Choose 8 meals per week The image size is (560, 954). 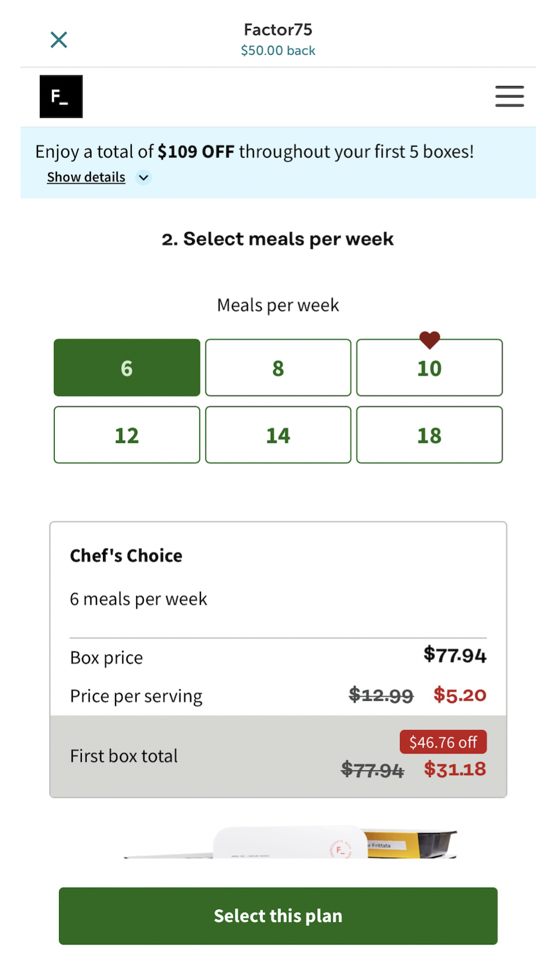[x=278, y=368]
